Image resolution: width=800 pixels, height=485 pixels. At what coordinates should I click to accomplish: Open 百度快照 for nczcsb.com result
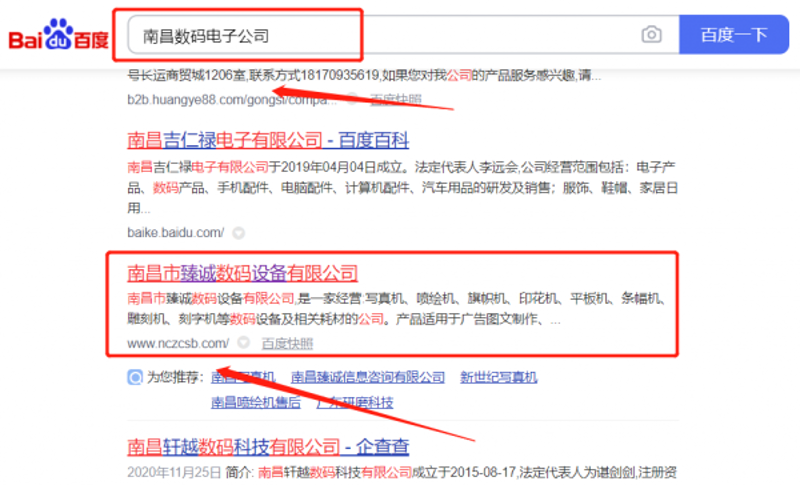(x=287, y=344)
